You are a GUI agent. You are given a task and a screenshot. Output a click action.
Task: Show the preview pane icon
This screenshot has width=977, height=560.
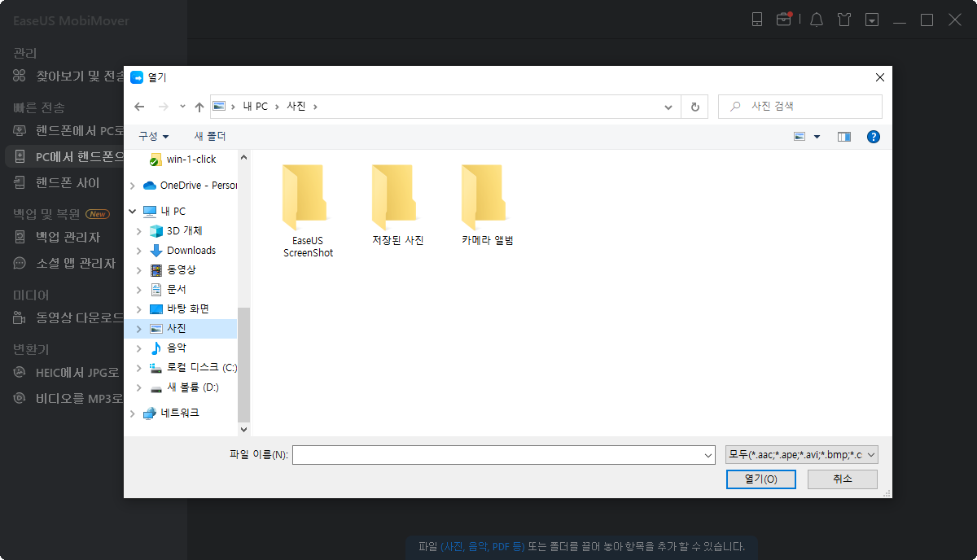tap(844, 137)
